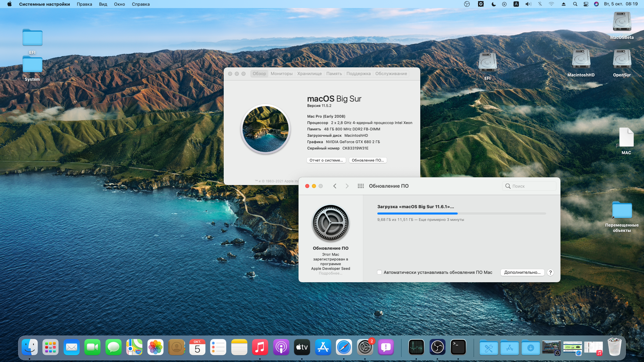644x362 pixels.
Task: Open the Utilities folder stack in Dock
Action: click(488, 348)
